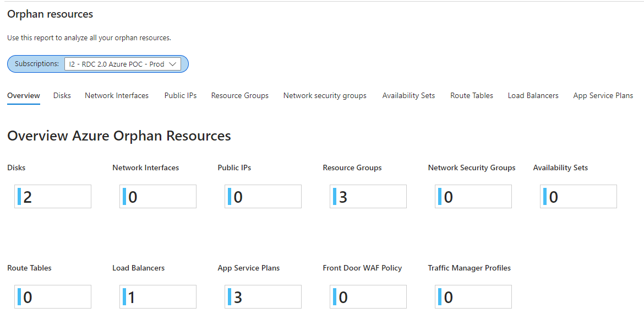This screenshot has height=335, width=644.
Task: Select the Route Tables count tile
Action: click(x=53, y=297)
